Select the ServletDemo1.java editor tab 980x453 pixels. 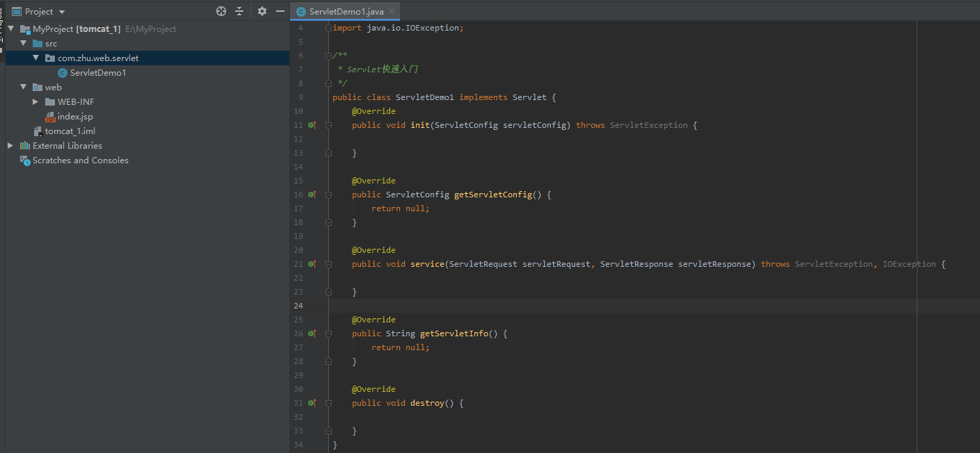[345, 11]
